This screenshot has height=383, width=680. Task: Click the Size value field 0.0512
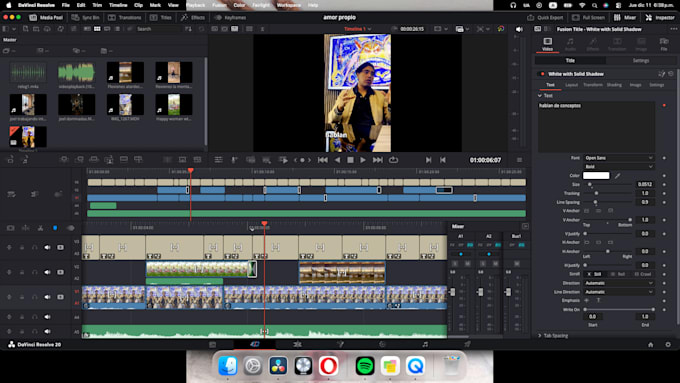(645, 184)
